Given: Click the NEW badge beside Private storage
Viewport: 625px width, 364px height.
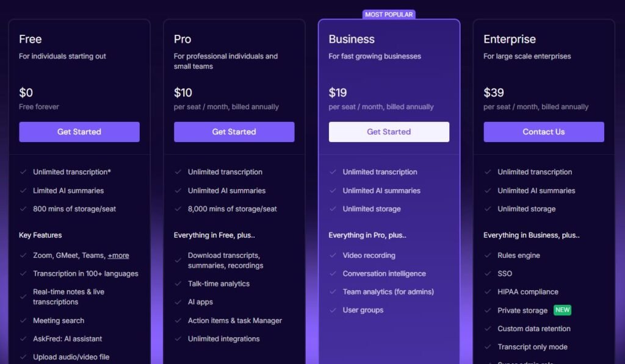Looking at the screenshot, I should coord(562,310).
